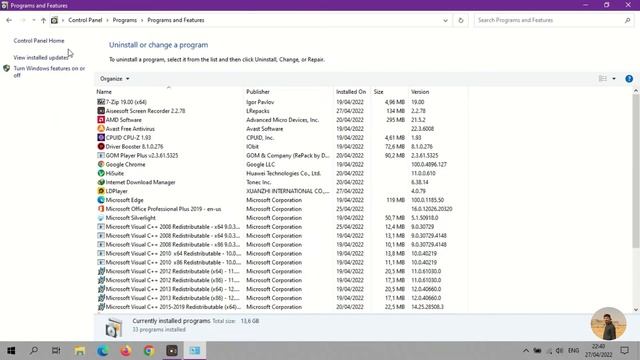Expand the view options dropdown arrow
The width and height of the screenshot is (640, 360).
click(x=614, y=79)
